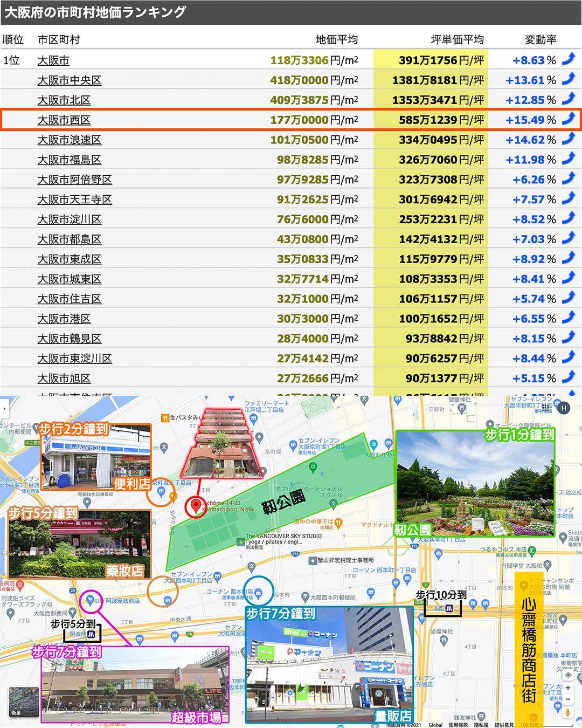
Task: Click the 難波神社 shrine marker icon
Action: point(481,717)
